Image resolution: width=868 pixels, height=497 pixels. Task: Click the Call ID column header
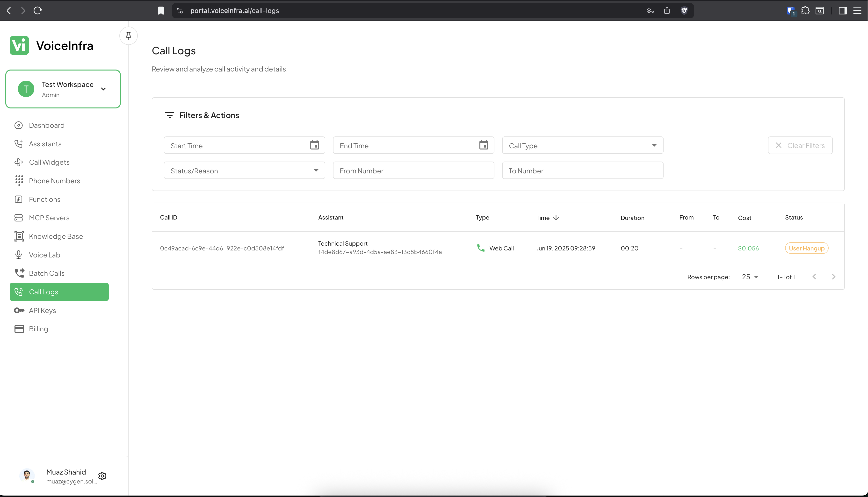169,217
